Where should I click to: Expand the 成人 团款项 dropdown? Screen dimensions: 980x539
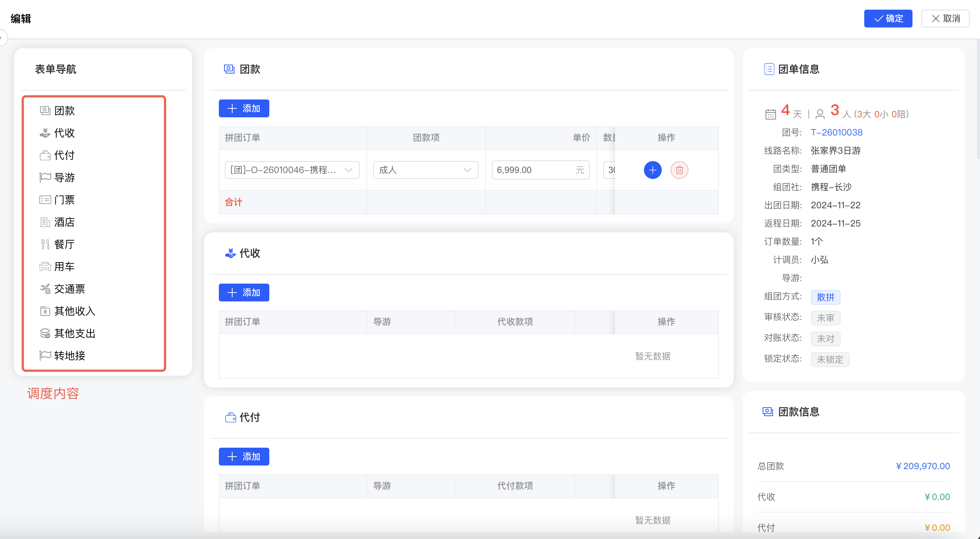[425, 170]
